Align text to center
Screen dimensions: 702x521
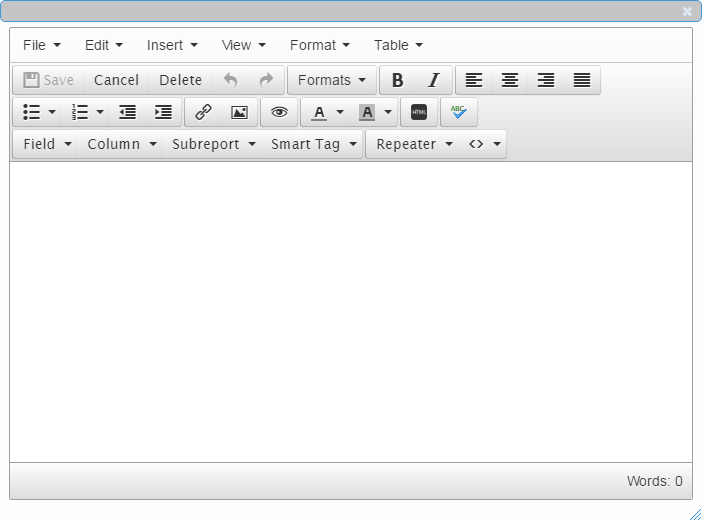point(510,80)
